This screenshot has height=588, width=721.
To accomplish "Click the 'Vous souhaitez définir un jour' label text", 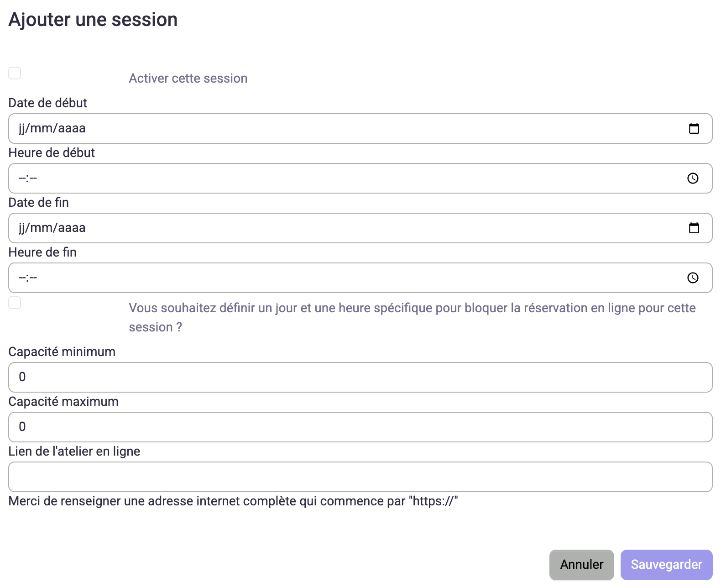I will coord(412,318).
